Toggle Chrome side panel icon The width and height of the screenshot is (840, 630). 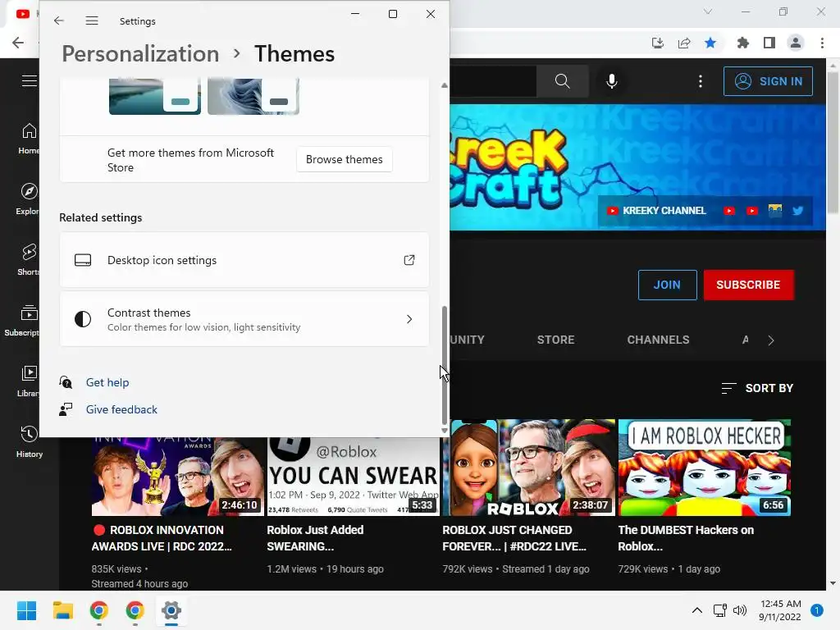[x=769, y=43]
